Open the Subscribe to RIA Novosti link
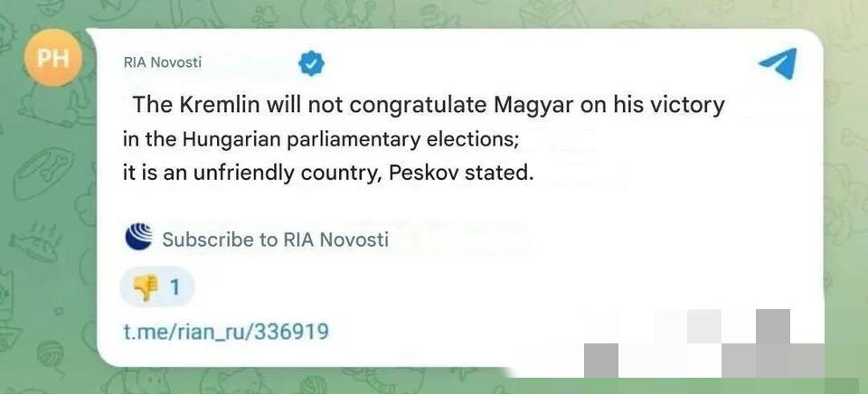 pyautogui.click(x=275, y=239)
